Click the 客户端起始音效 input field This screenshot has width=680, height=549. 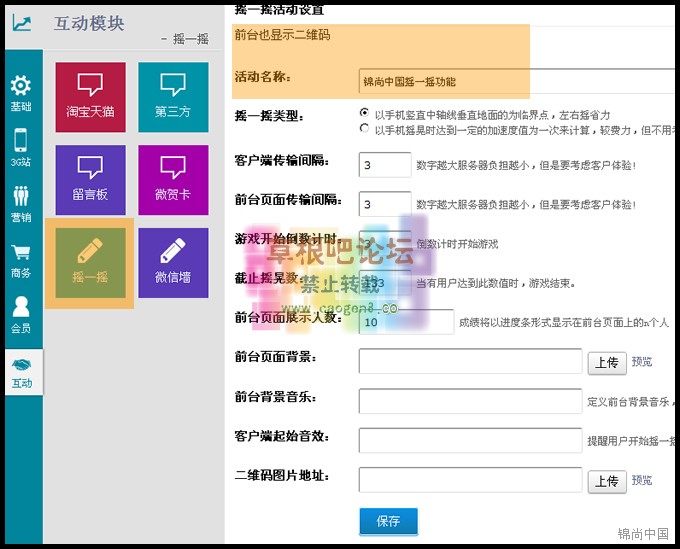click(x=471, y=441)
